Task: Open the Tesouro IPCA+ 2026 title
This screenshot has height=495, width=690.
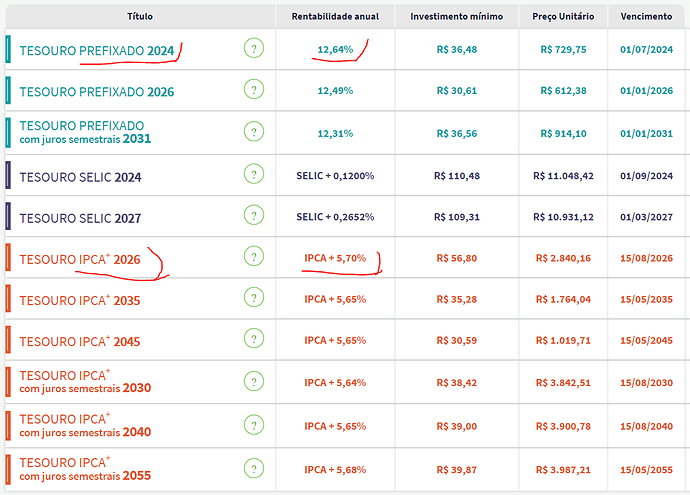Action: tap(80, 259)
